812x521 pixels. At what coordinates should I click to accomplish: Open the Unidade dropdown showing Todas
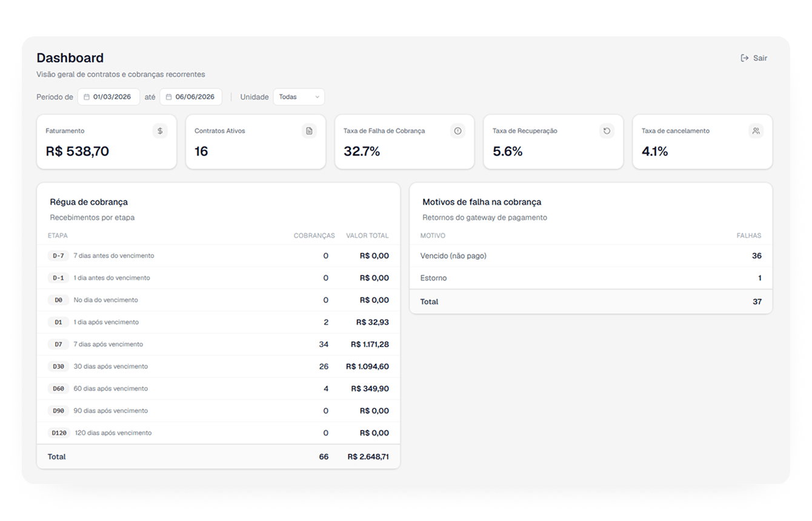click(x=299, y=97)
